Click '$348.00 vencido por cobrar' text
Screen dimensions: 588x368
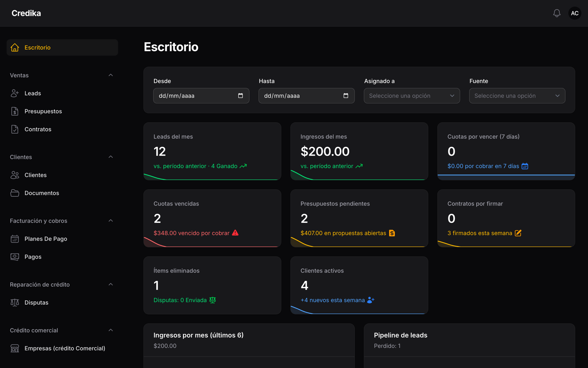[x=191, y=233]
